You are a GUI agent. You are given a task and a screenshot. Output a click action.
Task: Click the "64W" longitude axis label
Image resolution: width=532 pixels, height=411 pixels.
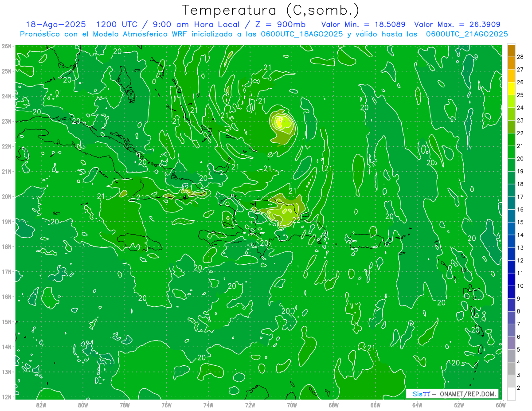(417, 405)
